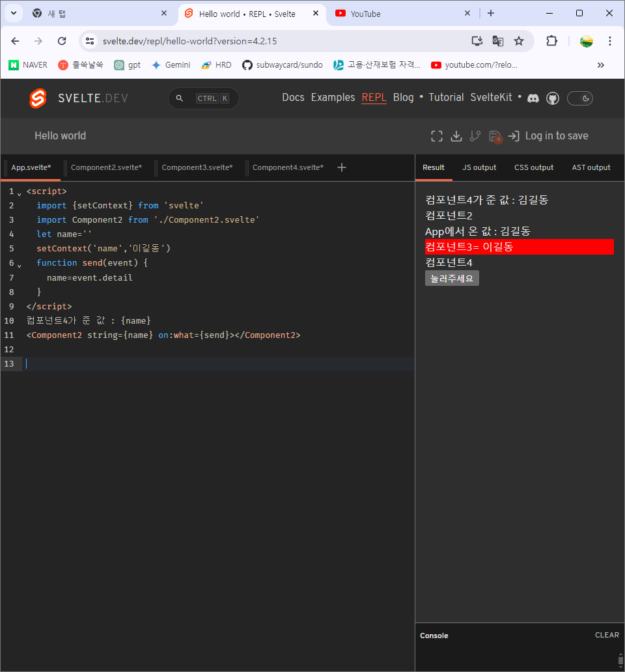625x672 pixels.
Task: Add a new component file tab
Action: coord(341,167)
